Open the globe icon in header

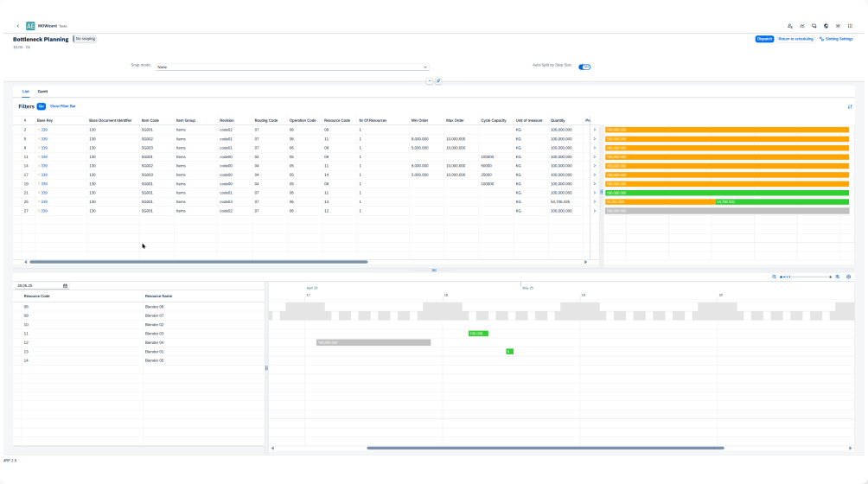[827, 26]
